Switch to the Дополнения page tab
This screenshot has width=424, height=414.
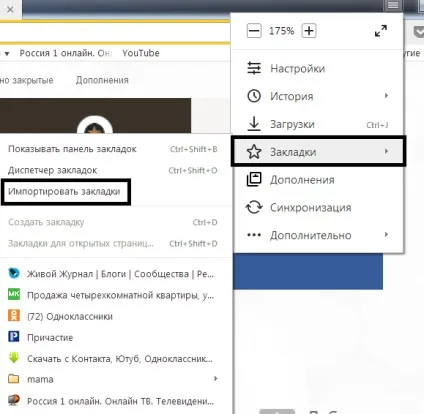pos(102,80)
